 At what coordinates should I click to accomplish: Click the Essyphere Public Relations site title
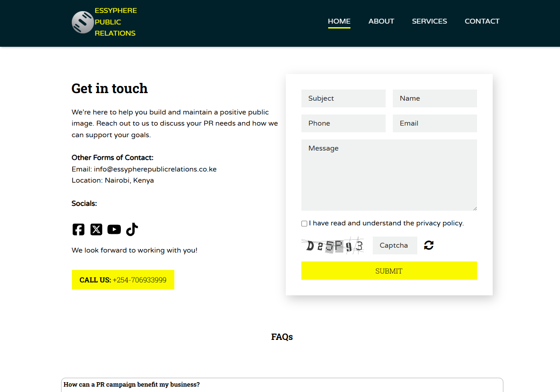tap(115, 22)
